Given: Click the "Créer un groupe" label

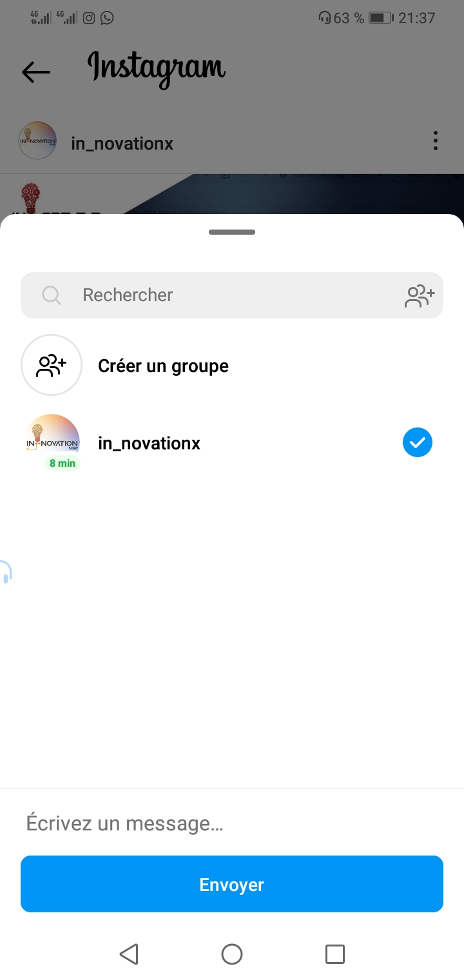Looking at the screenshot, I should pos(163,366).
